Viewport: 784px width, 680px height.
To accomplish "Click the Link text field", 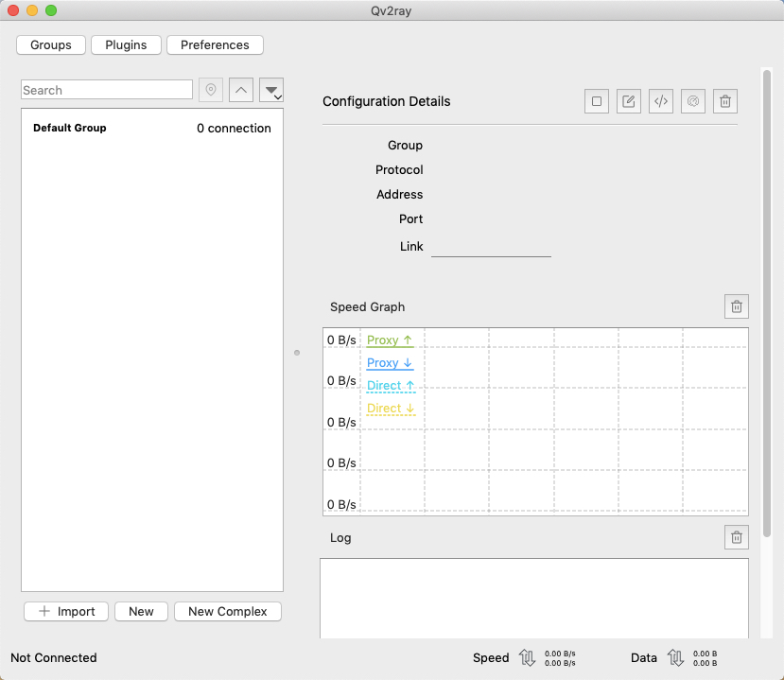I will (491, 247).
